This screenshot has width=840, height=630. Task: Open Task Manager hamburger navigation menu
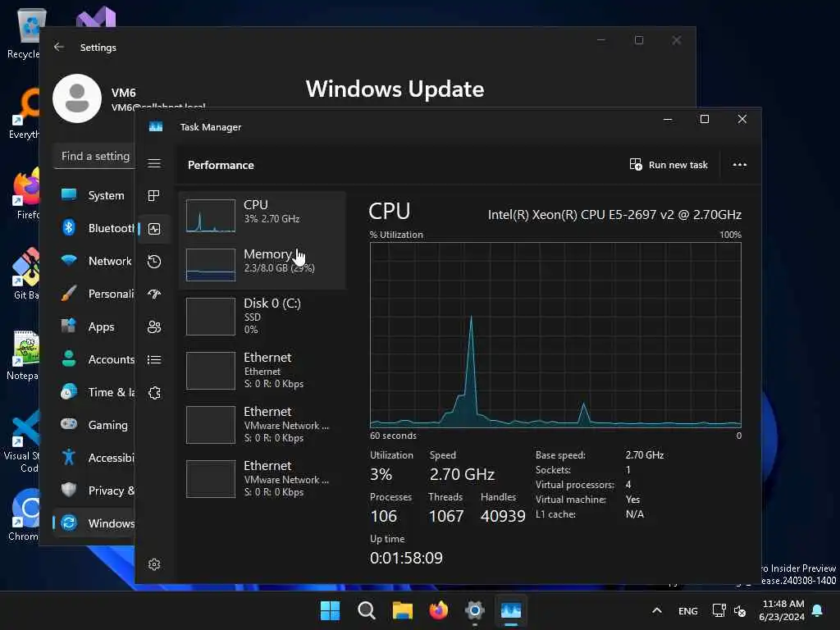point(154,163)
